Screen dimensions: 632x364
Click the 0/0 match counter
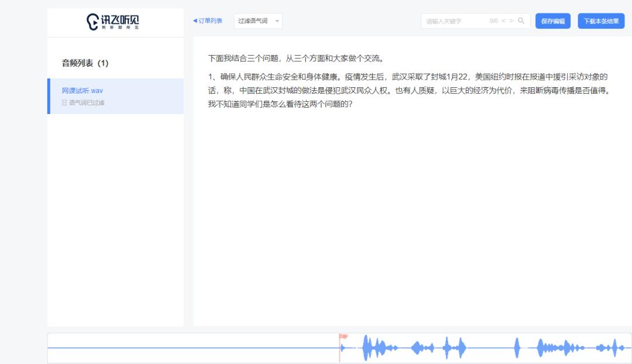coord(492,20)
